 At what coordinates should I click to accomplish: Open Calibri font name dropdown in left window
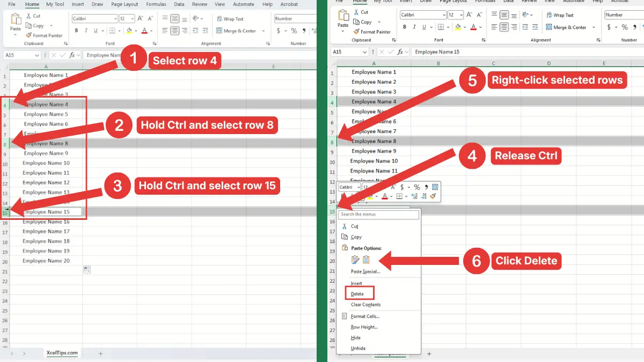click(115, 19)
